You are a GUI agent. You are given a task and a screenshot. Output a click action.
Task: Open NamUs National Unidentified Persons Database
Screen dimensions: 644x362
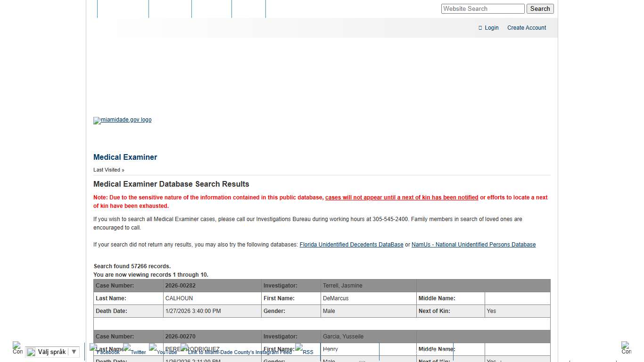click(473, 244)
